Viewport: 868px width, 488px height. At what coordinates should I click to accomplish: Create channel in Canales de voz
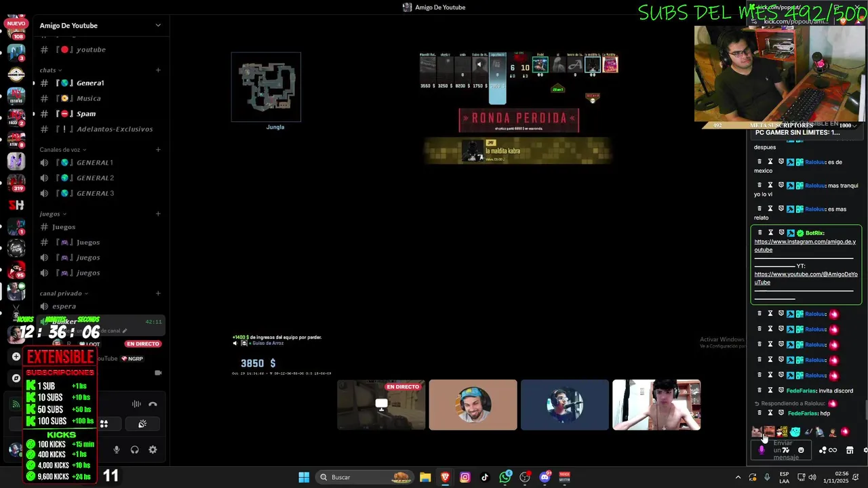point(158,149)
